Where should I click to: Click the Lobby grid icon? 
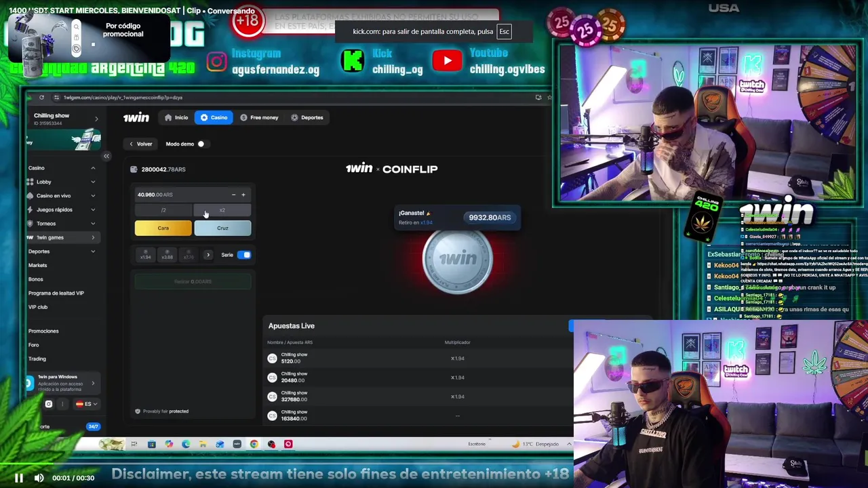pyautogui.click(x=30, y=182)
